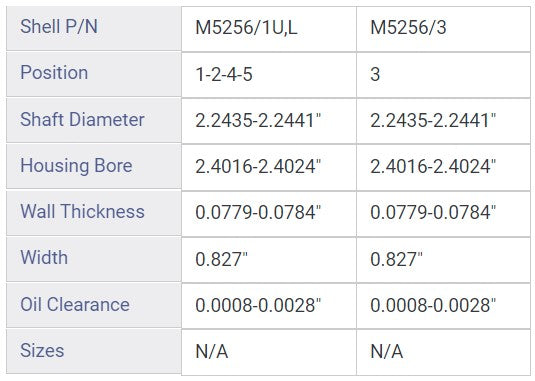Viewport: 535px width, 381px height.
Task: Select the N/A size under M5256/1U,L
Action: pyautogui.click(x=269, y=352)
